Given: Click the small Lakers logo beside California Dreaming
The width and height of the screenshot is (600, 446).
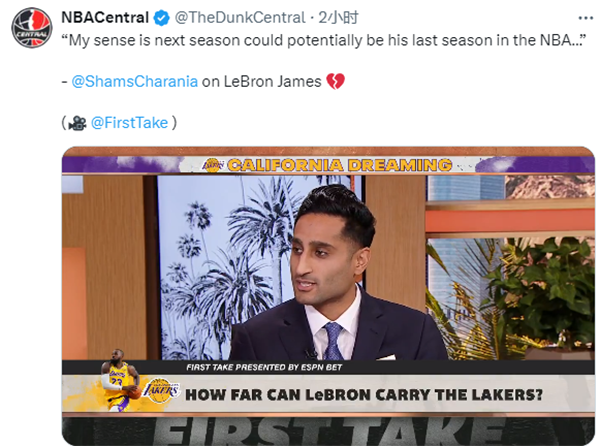Looking at the screenshot, I should 213,165.
